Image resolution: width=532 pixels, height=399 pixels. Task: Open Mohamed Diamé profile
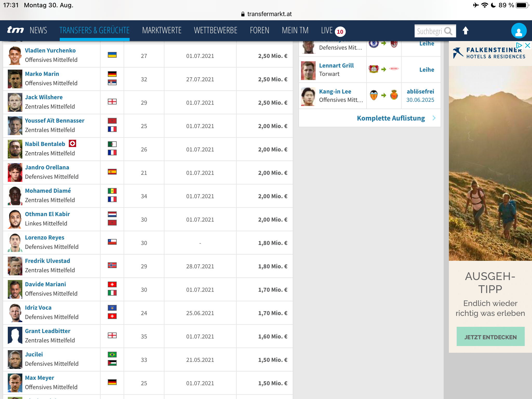pyautogui.click(x=48, y=191)
